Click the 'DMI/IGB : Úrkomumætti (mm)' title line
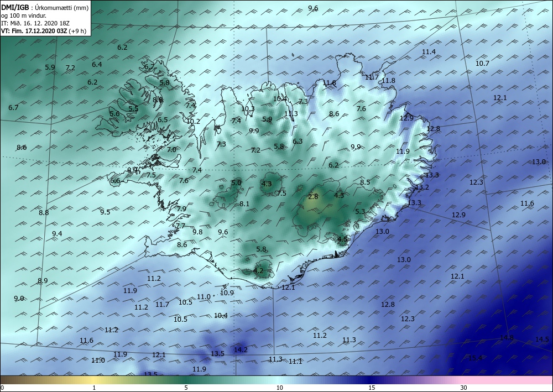553x392 pixels. [x=45, y=7]
